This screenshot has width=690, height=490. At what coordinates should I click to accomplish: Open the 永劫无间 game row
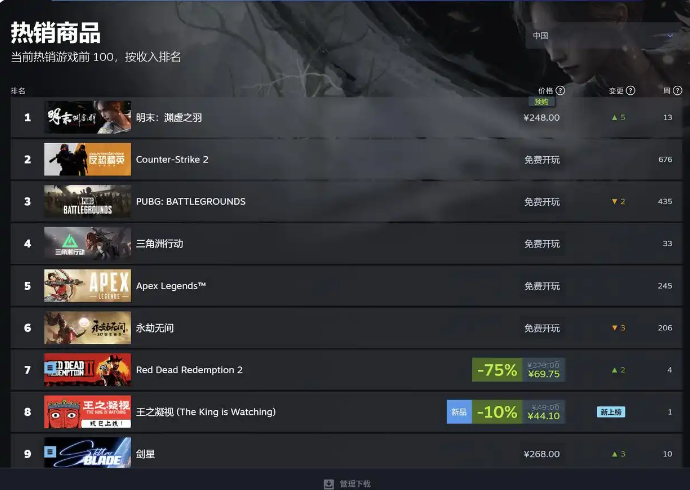click(x=346, y=328)
